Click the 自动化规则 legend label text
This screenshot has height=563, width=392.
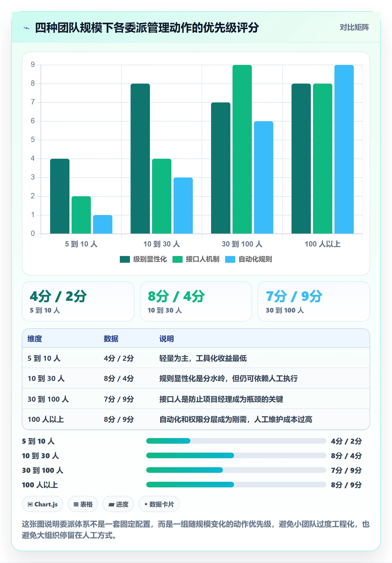click(255, 259)
